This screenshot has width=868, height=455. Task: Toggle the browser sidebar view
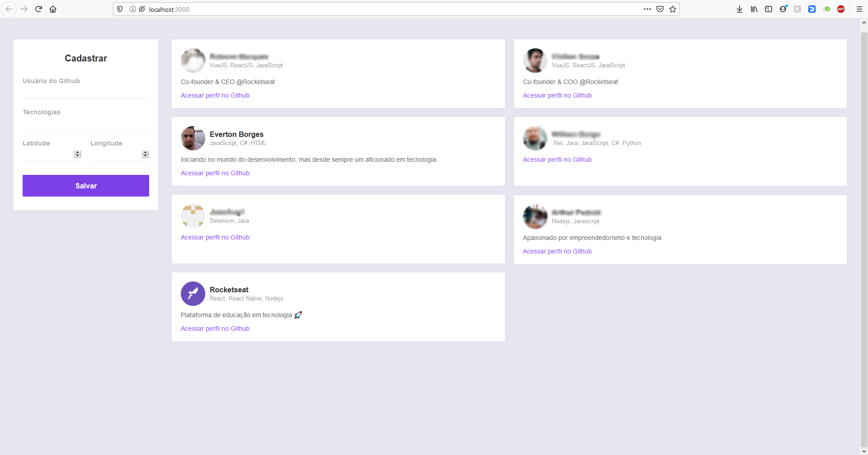pyautogui.click(x=769, y=9)
